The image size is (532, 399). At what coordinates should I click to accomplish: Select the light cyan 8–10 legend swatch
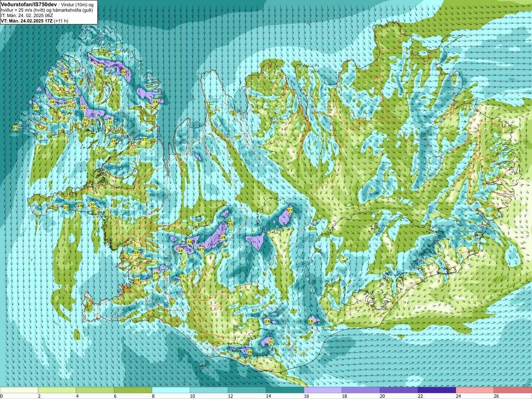tap(171, 390)
